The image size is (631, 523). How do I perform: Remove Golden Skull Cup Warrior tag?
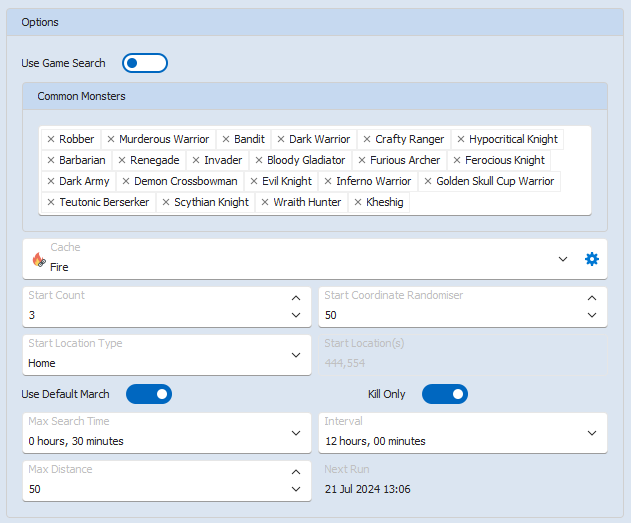click(428, 181)
